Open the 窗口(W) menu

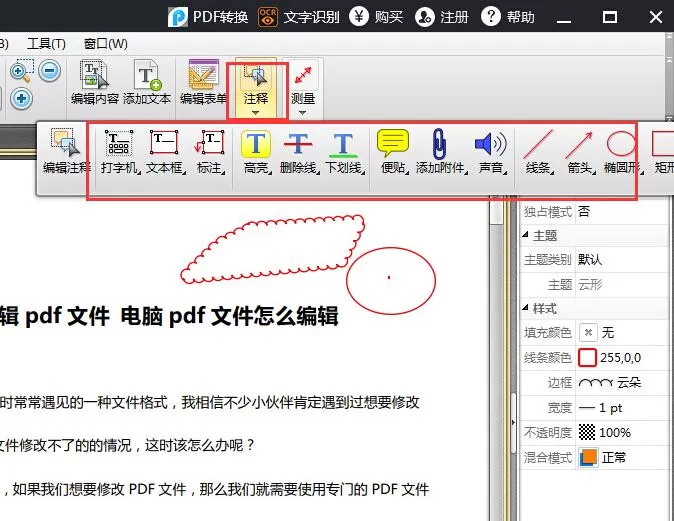[106, 43]
